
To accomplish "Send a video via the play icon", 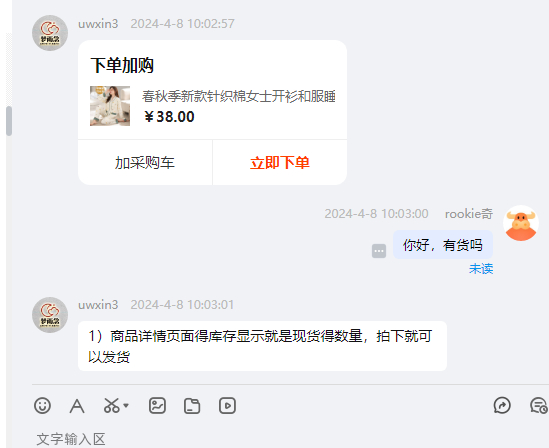I will pyautogui.click(x=227, y=406).
